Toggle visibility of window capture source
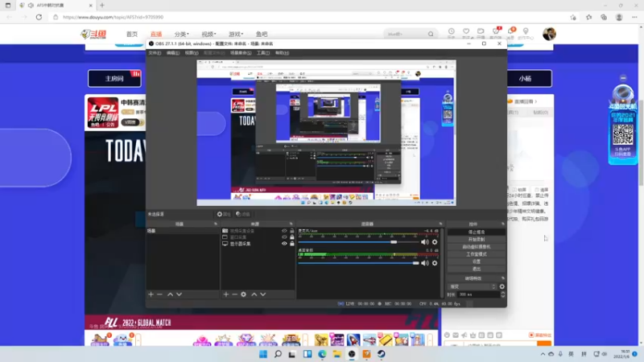 284,237
